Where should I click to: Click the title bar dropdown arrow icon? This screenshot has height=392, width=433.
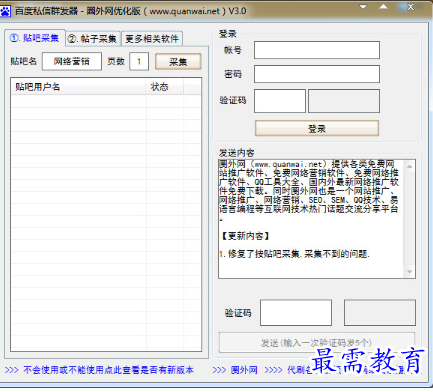click(x=363, y=7)
